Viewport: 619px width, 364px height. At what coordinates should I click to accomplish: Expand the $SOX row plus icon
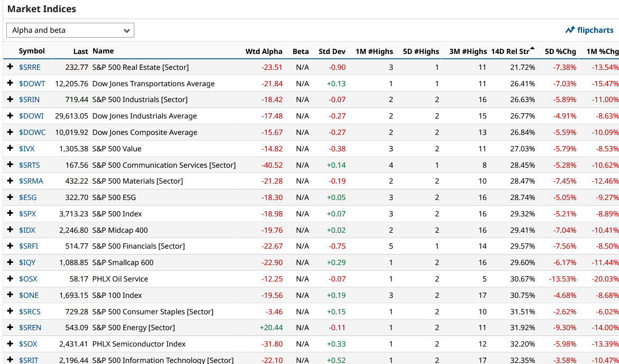point(10,344)
